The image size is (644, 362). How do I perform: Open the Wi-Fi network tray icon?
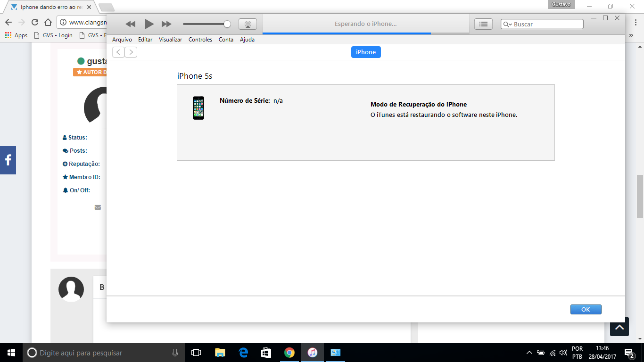click(x=553, y=353)
